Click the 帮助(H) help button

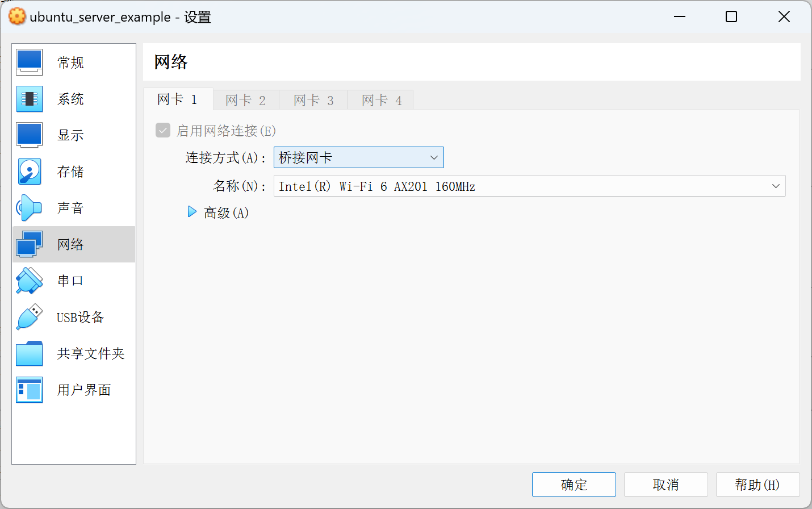(757, 485)
